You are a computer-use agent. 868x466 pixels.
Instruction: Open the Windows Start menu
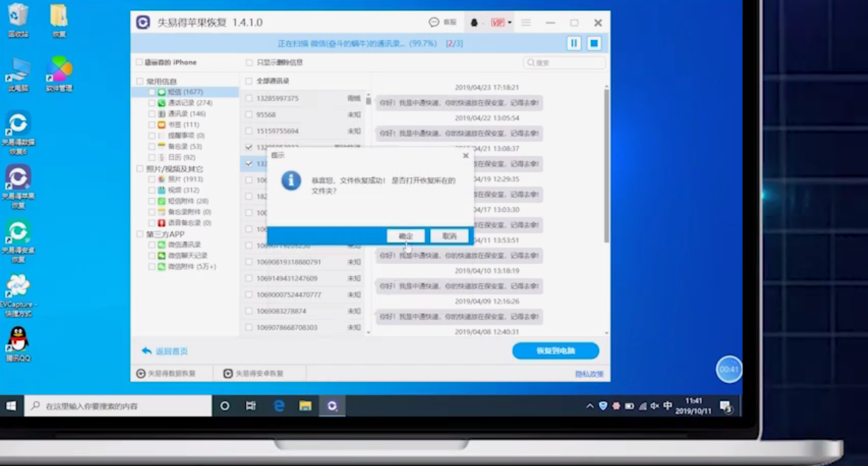point(11,406)
